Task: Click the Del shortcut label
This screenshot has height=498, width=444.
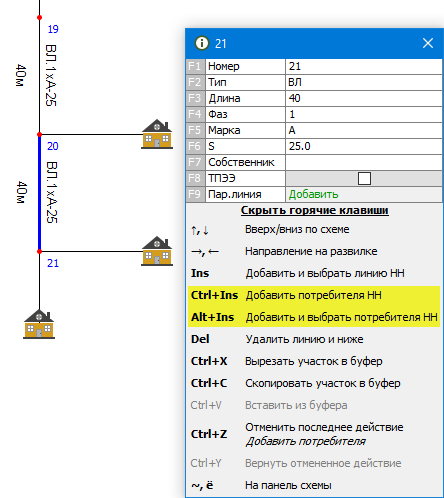Action: click(200, 339)
